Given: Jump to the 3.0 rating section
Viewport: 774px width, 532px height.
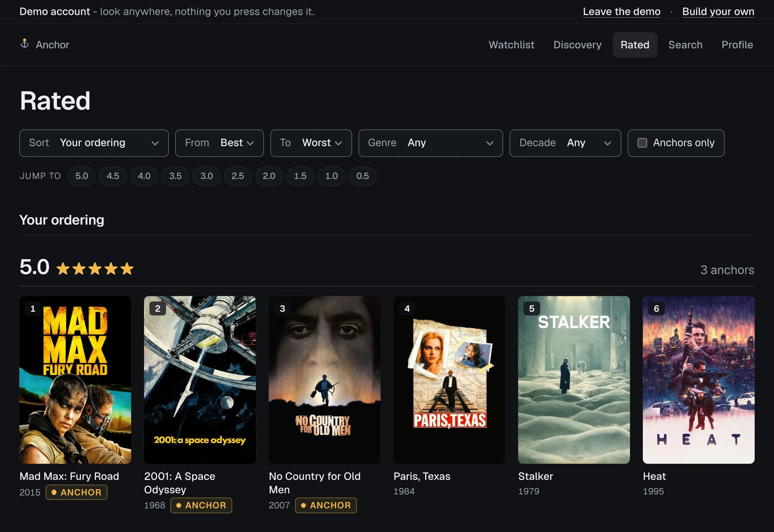Looking at the screenshot, I should 206,176.
